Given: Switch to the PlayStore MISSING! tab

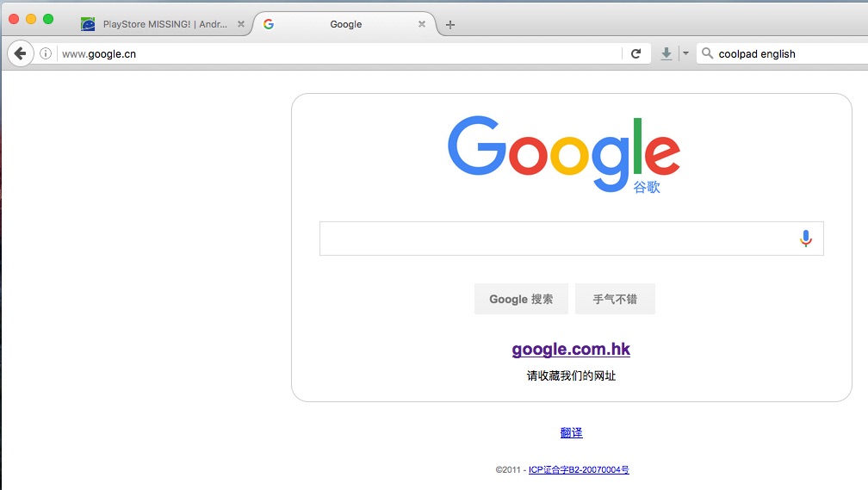Looking at the screenshot, I should tap(164, 24).
